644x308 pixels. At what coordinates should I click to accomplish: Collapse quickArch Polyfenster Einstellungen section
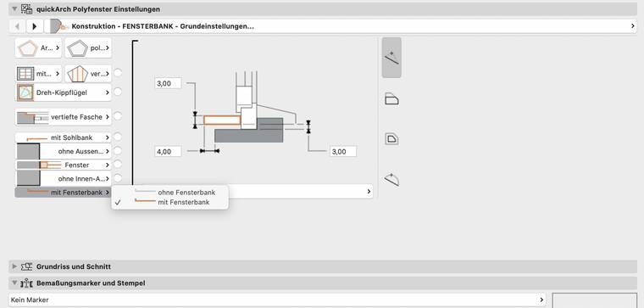14,8
